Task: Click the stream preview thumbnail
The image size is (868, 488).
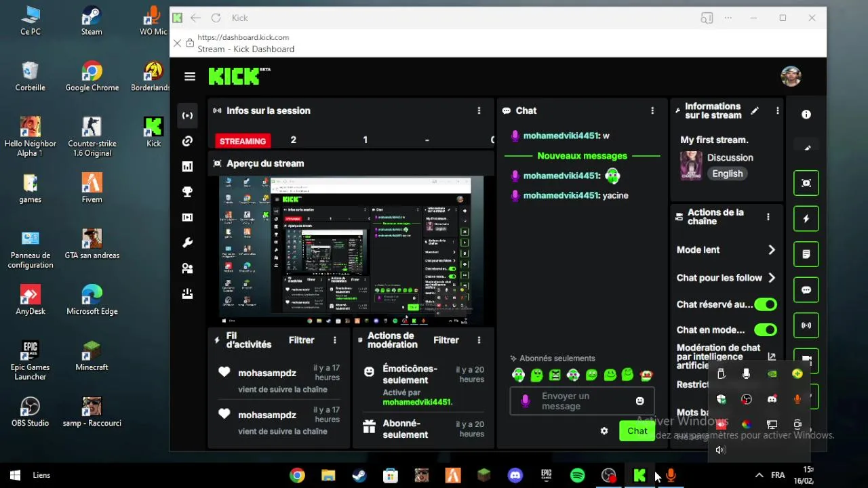Action: pos(351,250)
